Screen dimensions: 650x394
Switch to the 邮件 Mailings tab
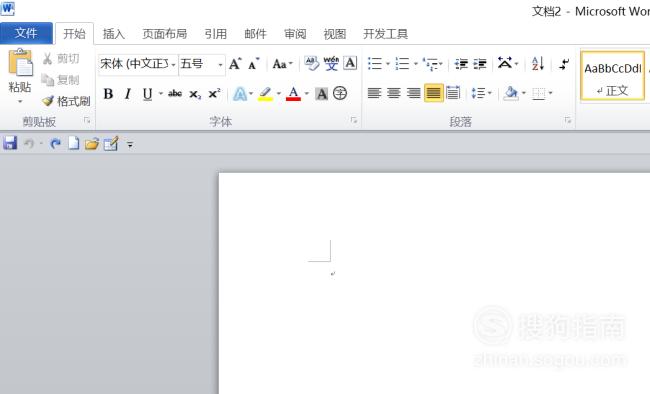coord(255,34)
